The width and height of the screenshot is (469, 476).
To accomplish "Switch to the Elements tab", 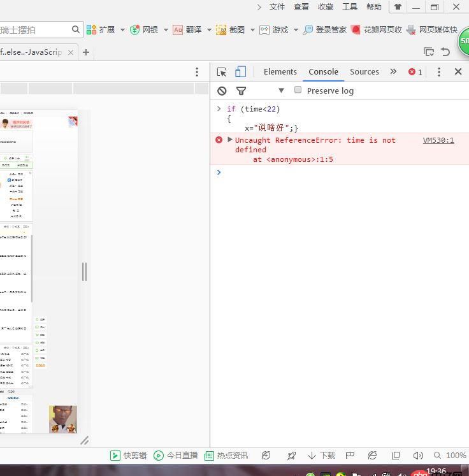I will (280, 72).
